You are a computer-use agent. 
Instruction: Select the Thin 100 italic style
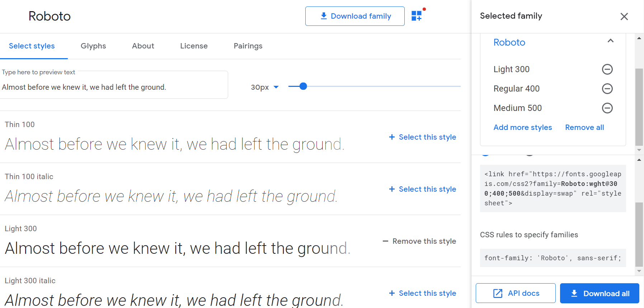point(422,189)
